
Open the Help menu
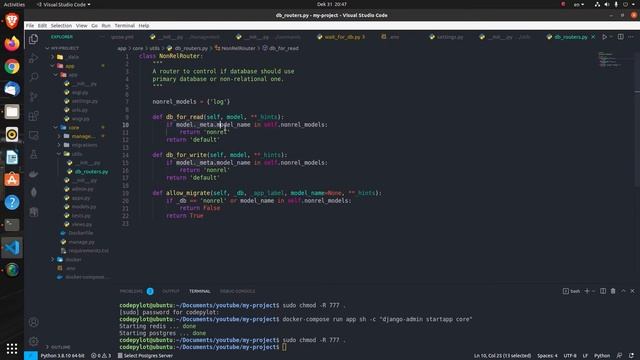coord(144,25)
